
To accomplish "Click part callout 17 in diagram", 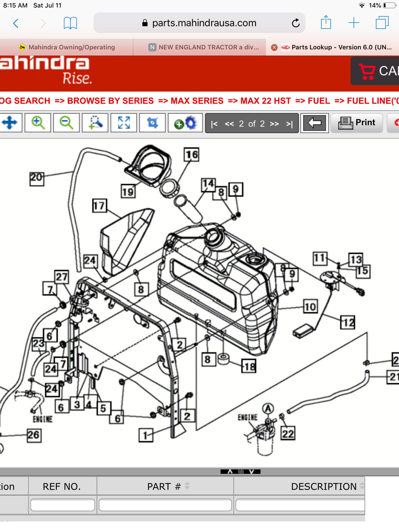I will click(x=99, y=206).
